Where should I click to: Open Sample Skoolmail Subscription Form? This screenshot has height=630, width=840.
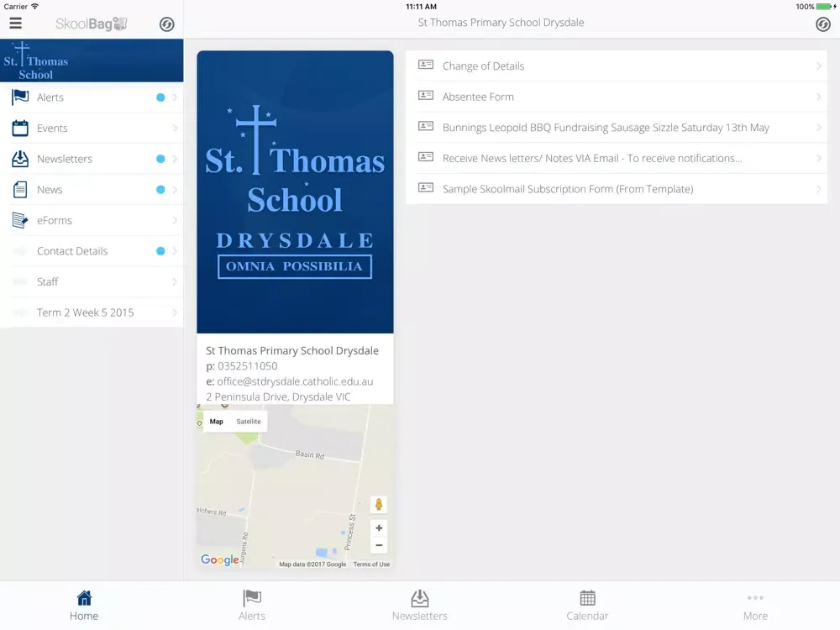click(x=617, y=188)
